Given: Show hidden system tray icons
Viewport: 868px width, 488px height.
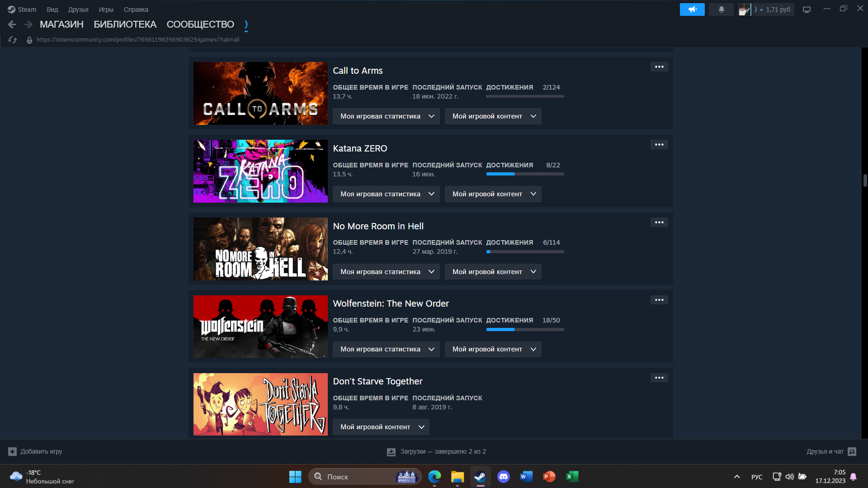Looking at the screenshot, I should 737,477.
